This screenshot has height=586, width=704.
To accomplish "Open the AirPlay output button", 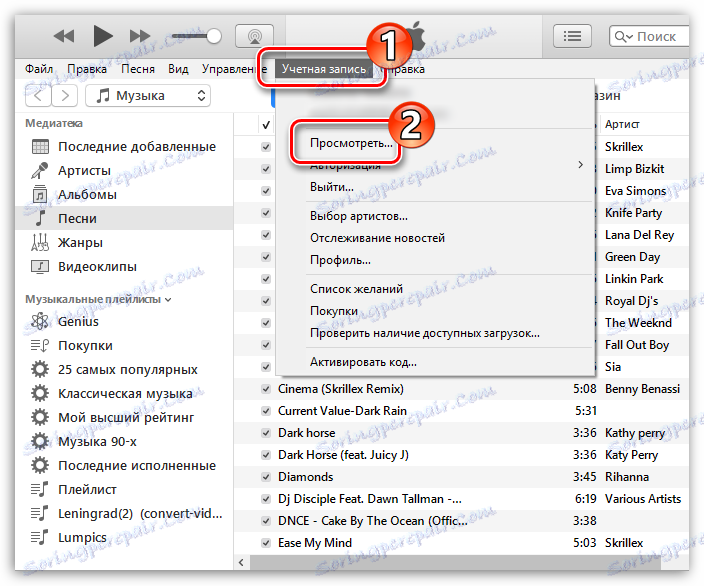I will (x=255, y=36).
